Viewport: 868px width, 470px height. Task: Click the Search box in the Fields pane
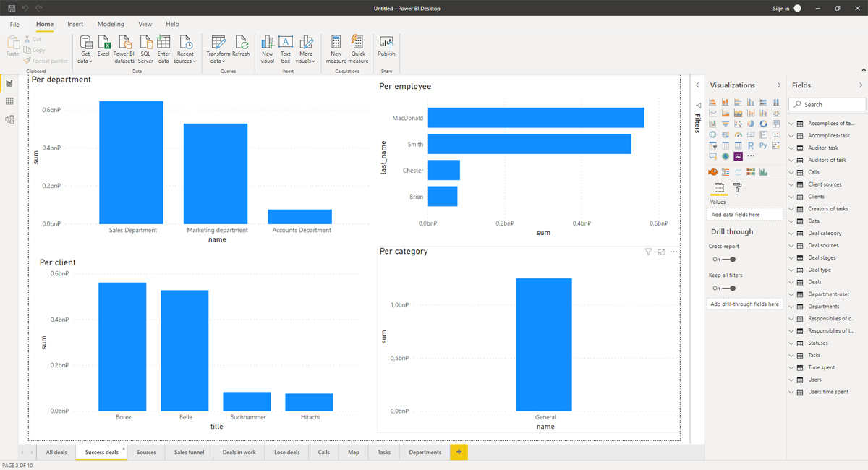(x=827, y=103)
